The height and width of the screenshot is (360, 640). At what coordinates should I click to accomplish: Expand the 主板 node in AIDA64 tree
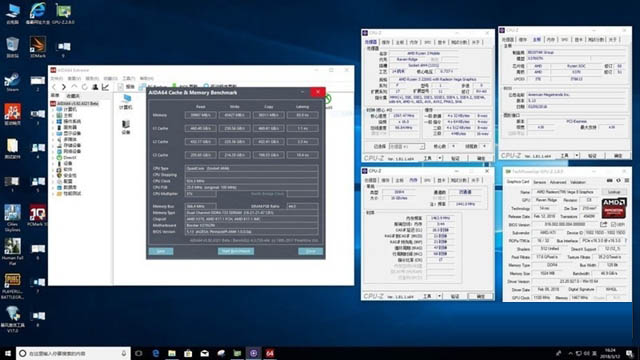click(x=53, y=116)
